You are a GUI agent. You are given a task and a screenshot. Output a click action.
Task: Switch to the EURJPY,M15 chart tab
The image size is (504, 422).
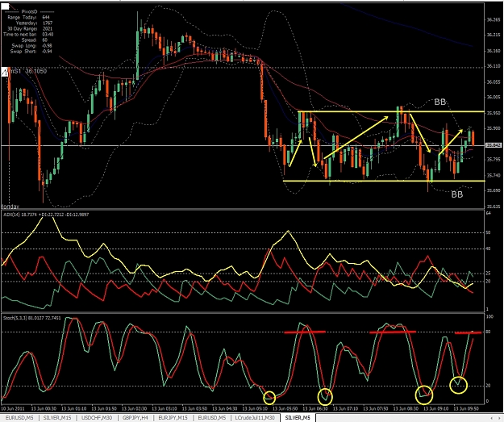pos(173,417)
